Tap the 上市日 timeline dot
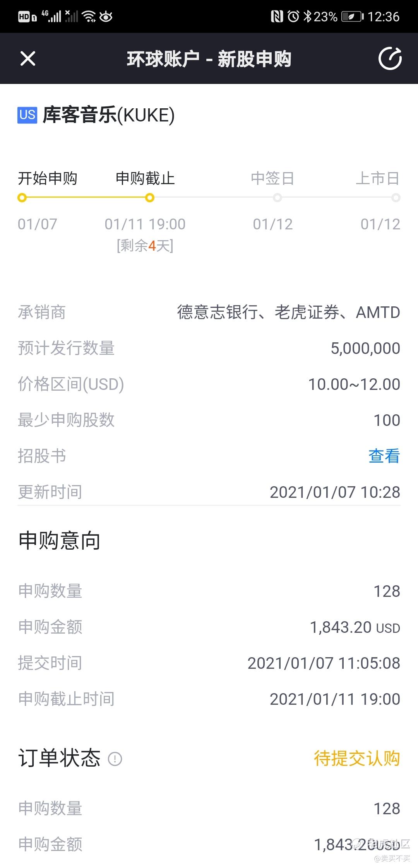This screenshot has height=868, width=418. point(396,198)
